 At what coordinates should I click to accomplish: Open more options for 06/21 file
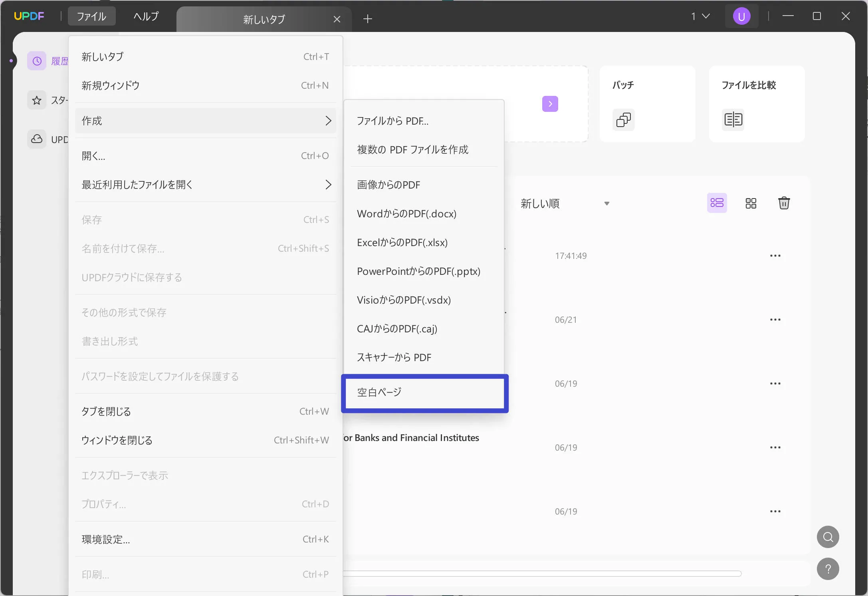click(x=775, y=320)
